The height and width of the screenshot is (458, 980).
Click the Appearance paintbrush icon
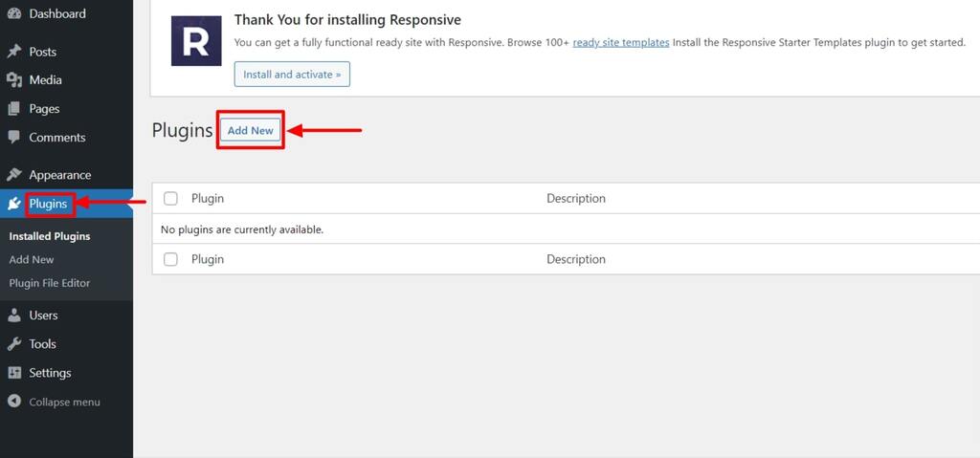pos(13,175)
